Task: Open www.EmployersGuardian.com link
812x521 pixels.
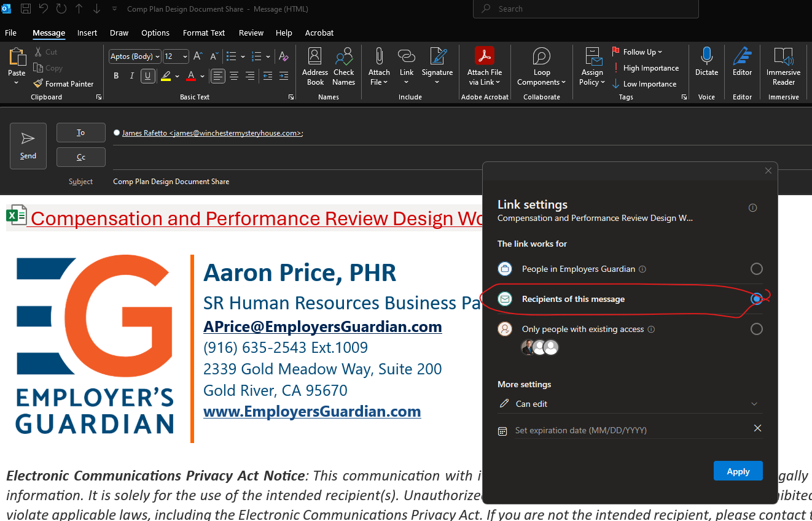Action: (312, 411)
